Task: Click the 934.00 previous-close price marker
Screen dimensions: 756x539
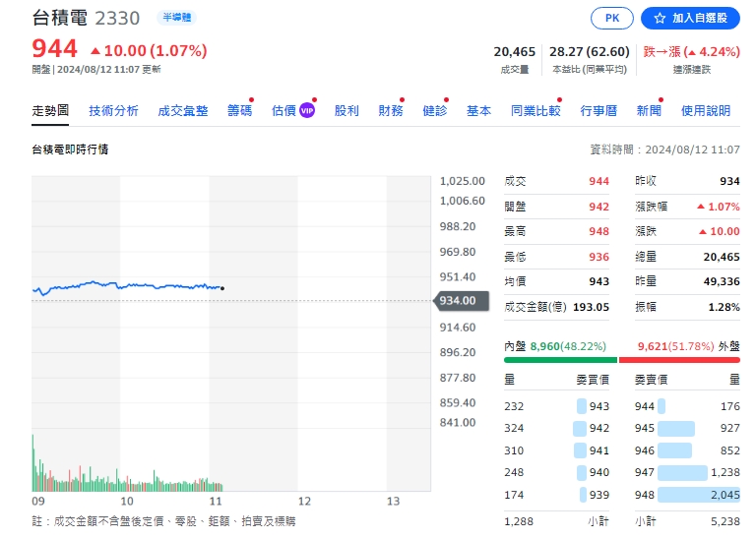Action: tap(462, 301)
